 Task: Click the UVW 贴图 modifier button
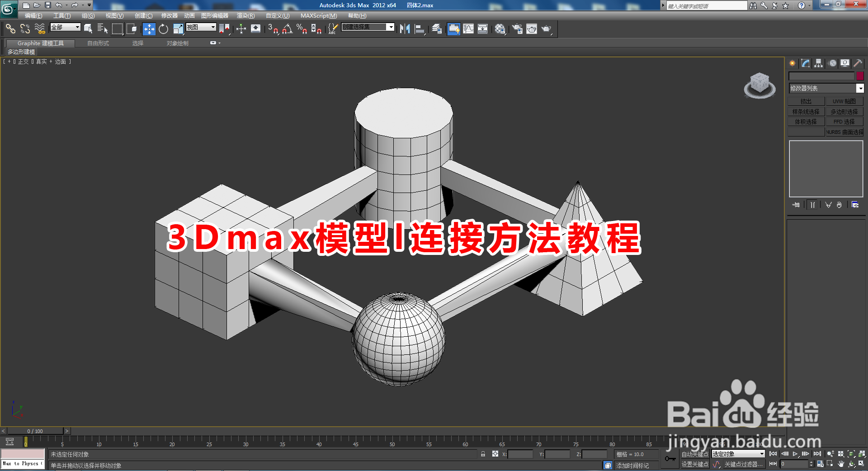point(844,101)
